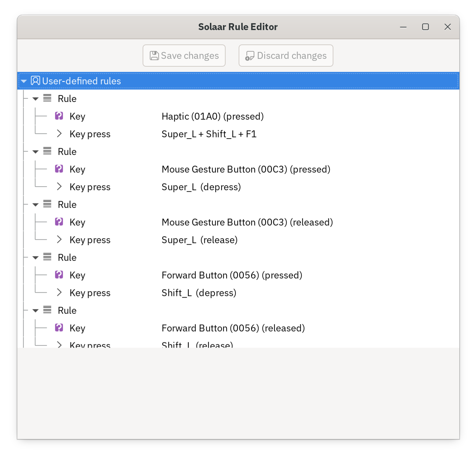Click Key icon for Mouse Gesture Button released

pos(59,222)
